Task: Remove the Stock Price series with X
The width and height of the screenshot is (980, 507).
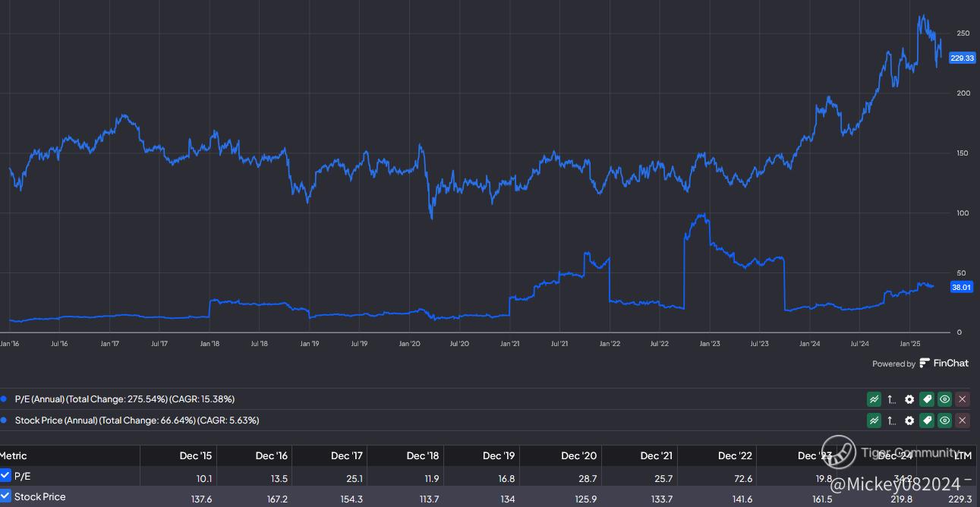Action: pos(963,420)
